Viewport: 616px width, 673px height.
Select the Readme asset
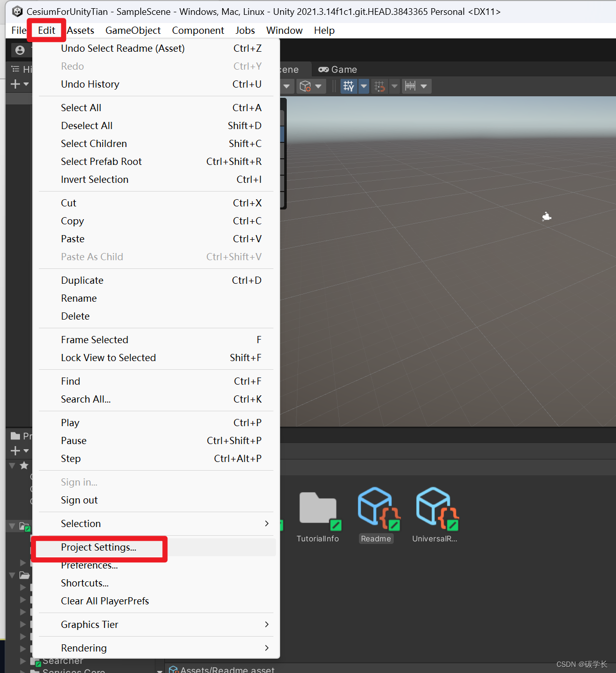pyautogui.click(x=376, y=515)
